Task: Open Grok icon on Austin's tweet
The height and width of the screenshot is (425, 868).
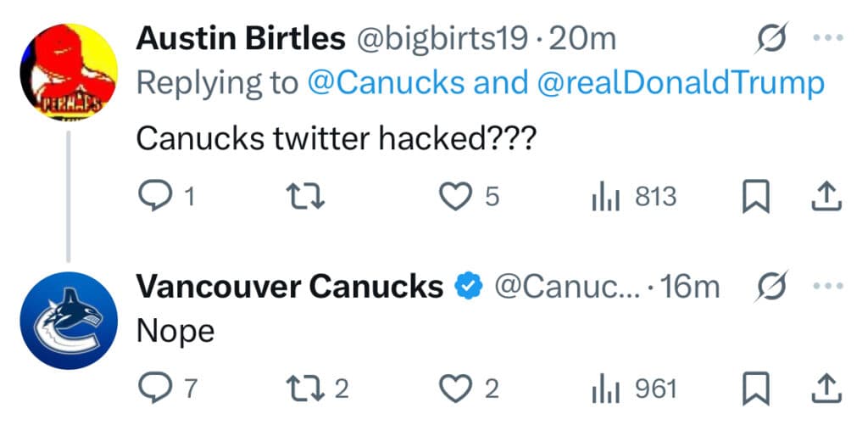Action: 773,38
